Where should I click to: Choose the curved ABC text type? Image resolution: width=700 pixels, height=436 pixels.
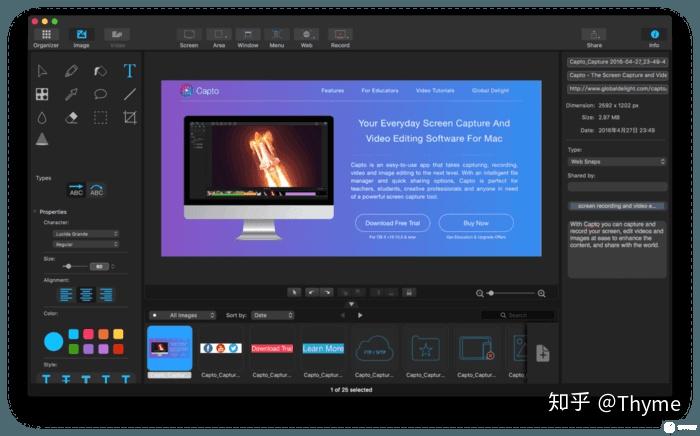(x=96, y=190)
